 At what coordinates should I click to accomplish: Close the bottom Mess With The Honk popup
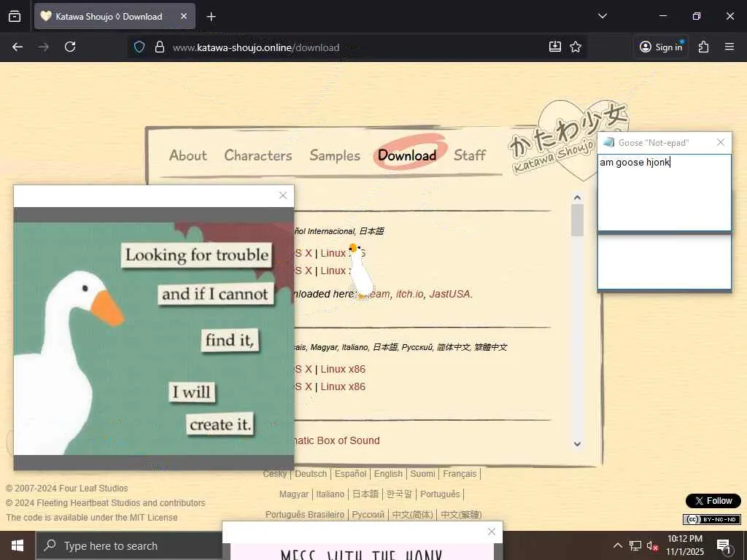(491, 532)
